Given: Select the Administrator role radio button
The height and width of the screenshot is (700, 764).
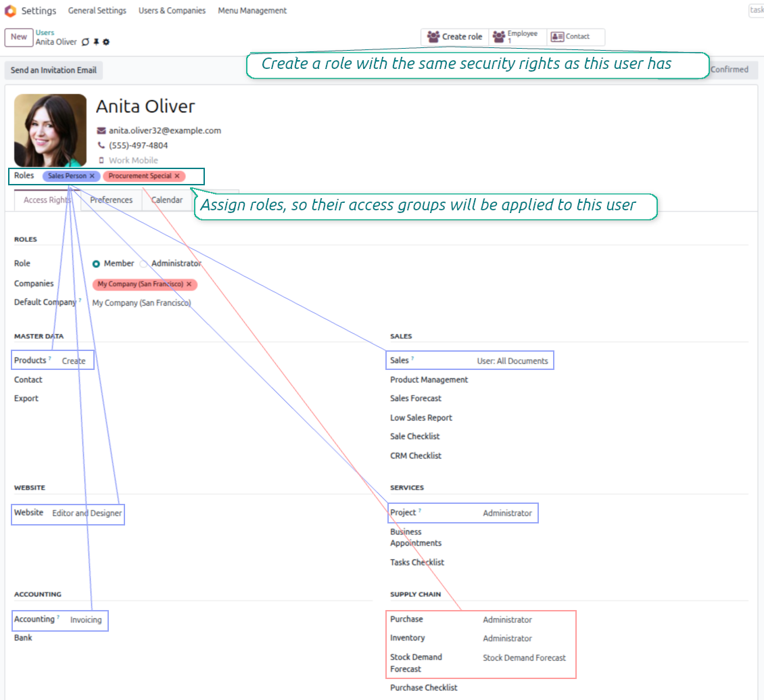Looking at the screenshot, I should pyautogui.click(x=144, y=264).
